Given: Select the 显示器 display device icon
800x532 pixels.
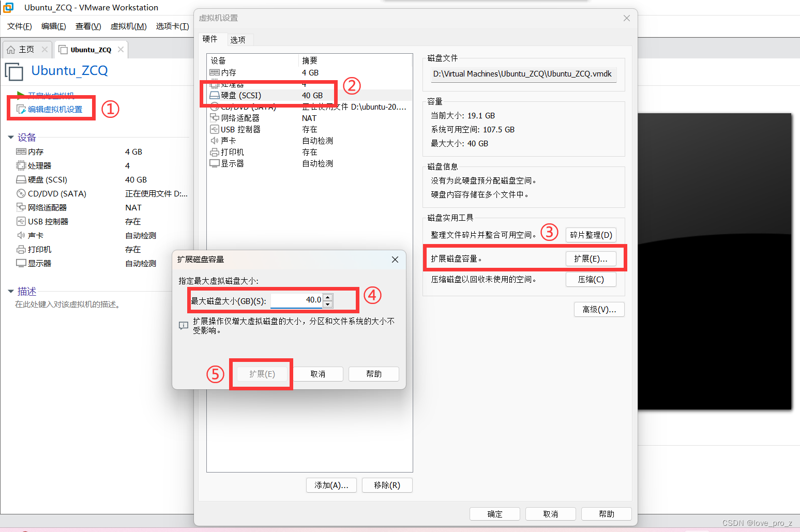Looking at the screenshot, I should 215,163.
